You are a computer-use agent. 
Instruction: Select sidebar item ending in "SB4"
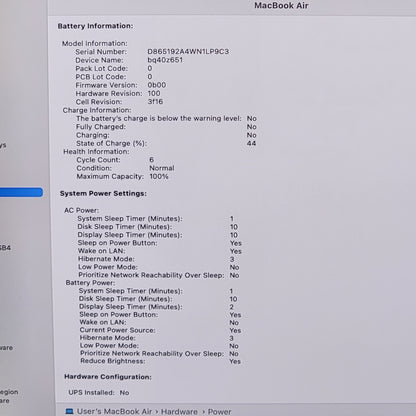pos(5,248)
